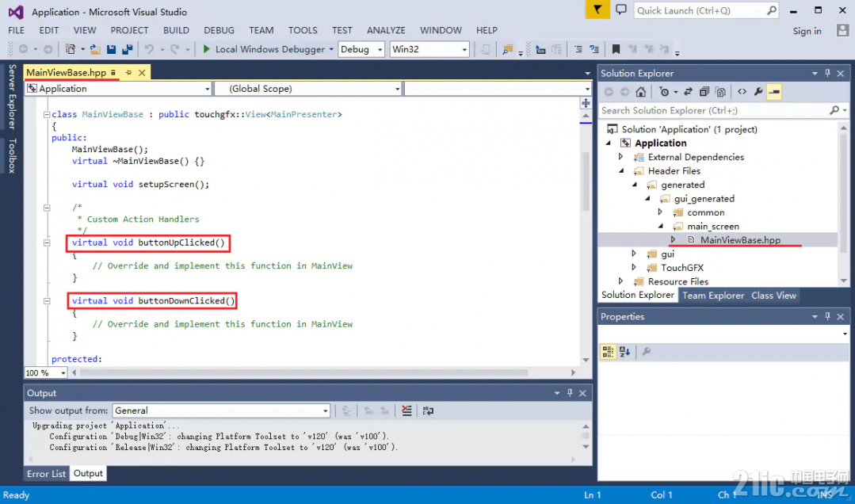Screen dimensions: 855x504
Task: Click the Redo arrow icon
Action: (175, 49)
